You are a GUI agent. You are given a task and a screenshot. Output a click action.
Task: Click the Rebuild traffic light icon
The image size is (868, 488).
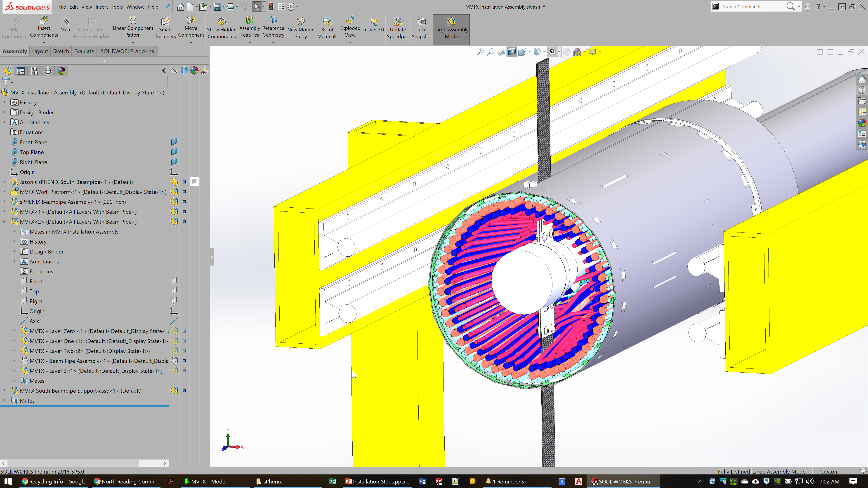271,6
